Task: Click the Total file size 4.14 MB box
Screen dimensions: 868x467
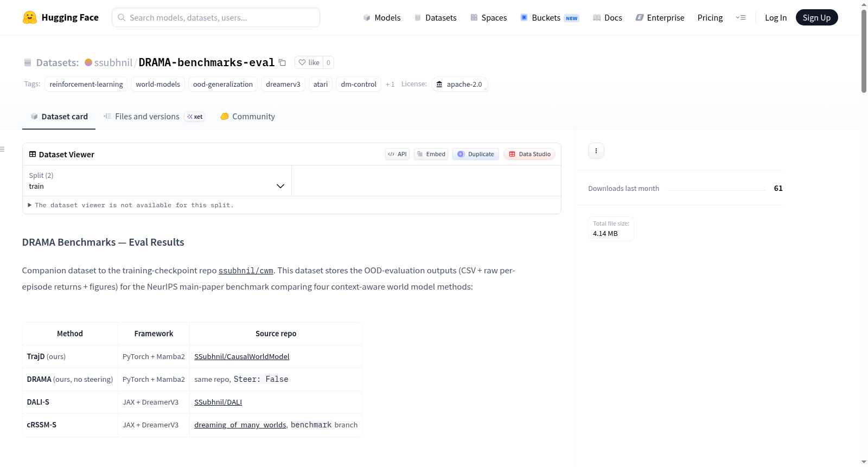Action: (x=611, y=228)
